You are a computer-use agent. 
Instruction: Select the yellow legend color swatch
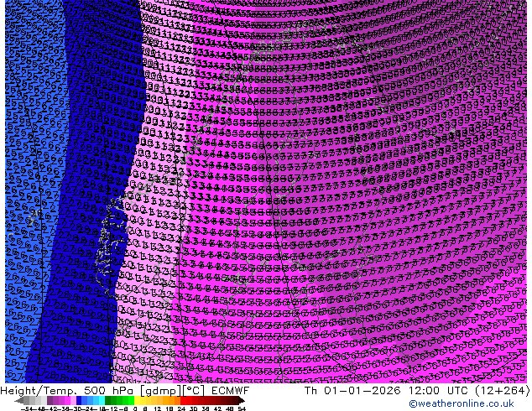coord(137,400)
